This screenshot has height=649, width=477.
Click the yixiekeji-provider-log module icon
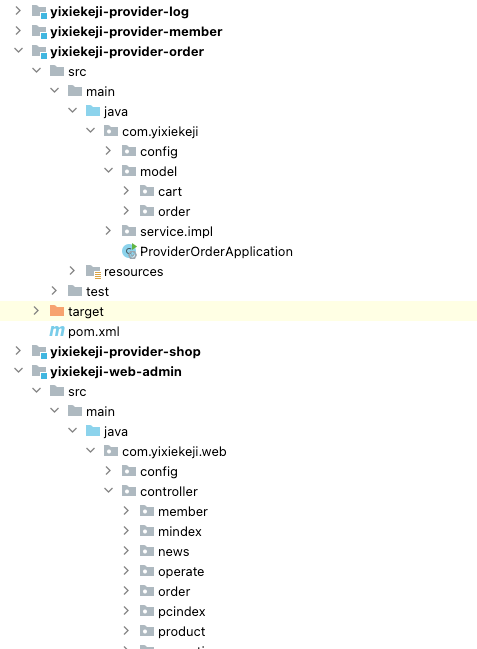pos(39,12)
